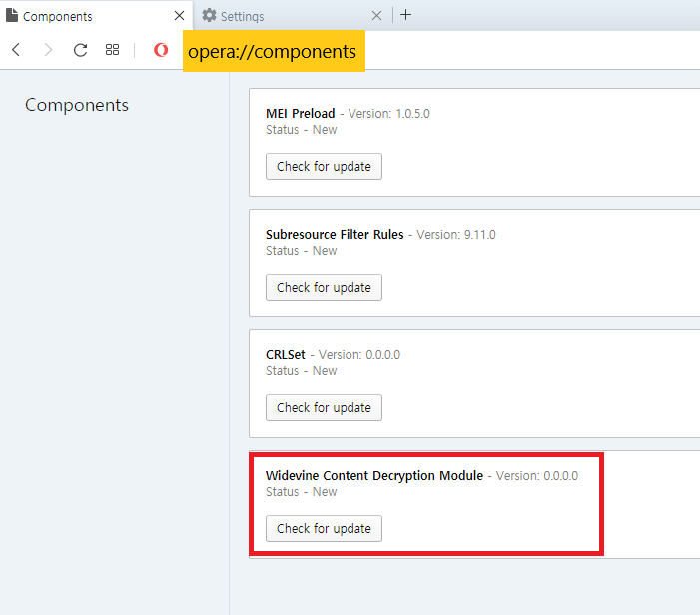Open a new tab with plus icon
This screenshot has width=700, height=615.
405,15
